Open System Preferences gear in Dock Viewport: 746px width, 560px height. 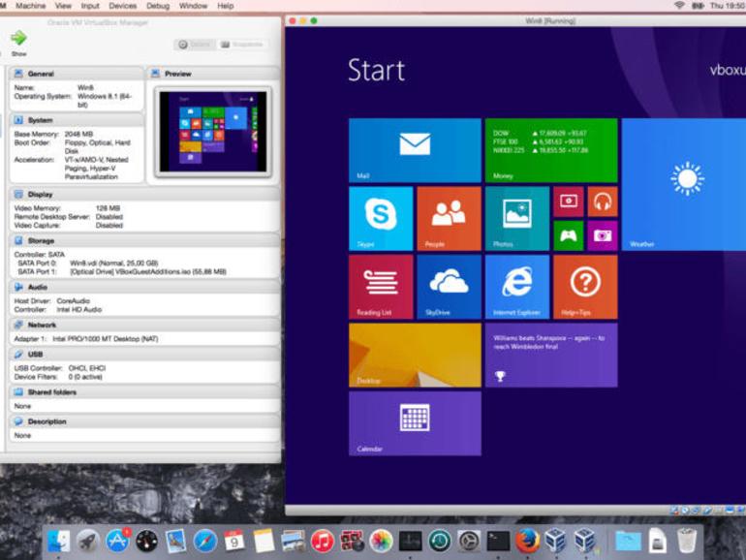coord(469,541)
